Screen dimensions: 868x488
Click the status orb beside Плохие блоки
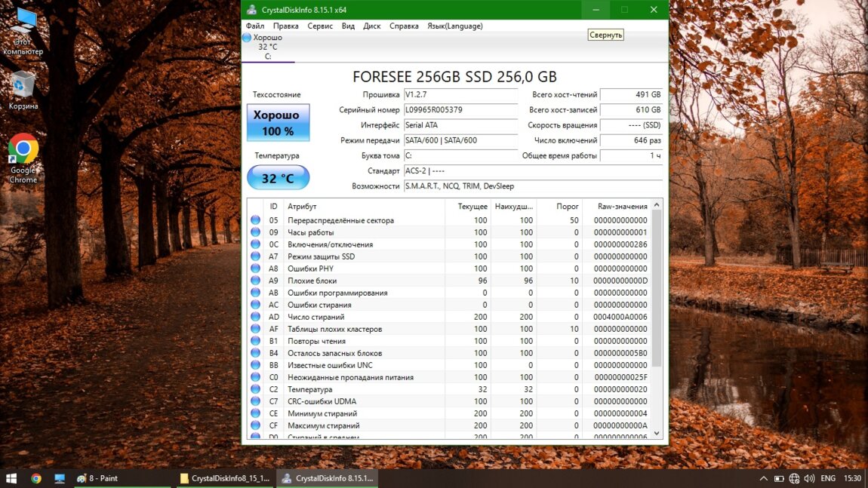tap(255, 281)
